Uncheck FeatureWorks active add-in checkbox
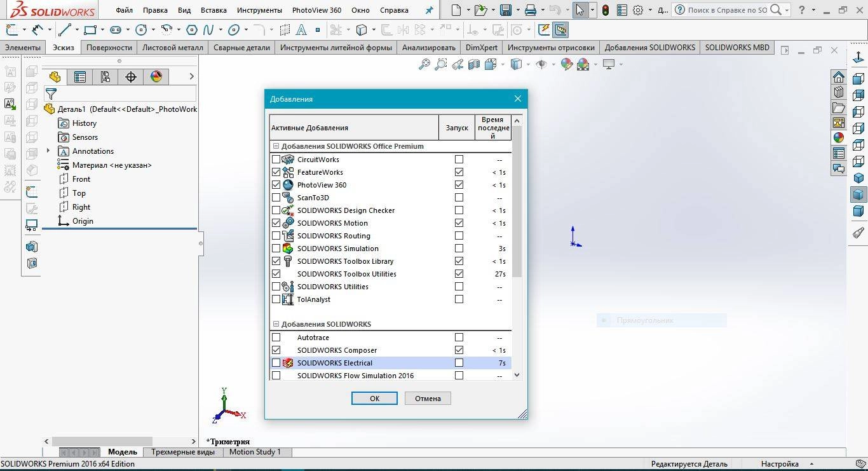This screenshot has width=868, height=471. pyautogui.click(x=276, y=172)
